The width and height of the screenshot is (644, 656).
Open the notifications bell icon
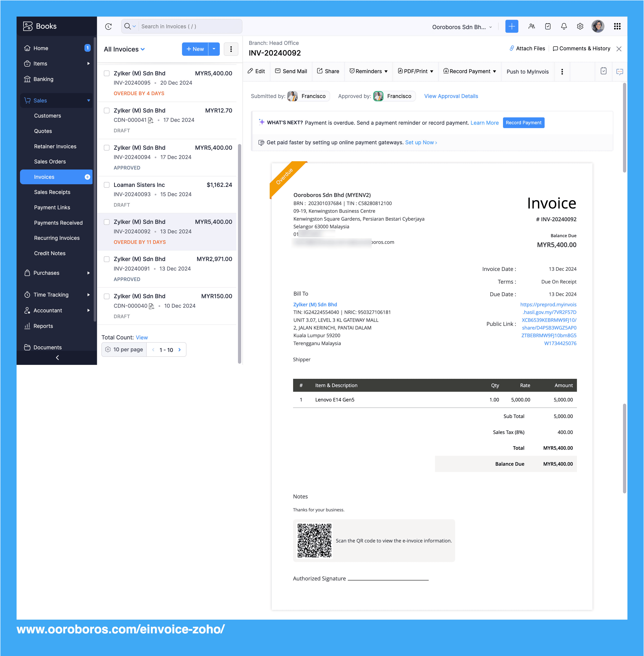coord(564,26)
